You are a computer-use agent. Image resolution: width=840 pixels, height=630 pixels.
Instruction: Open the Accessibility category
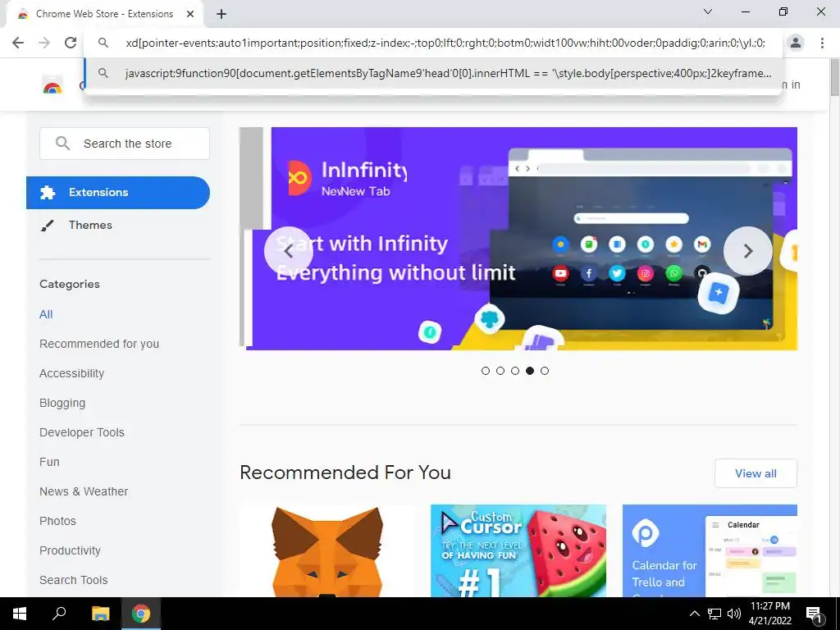pos(72,373)
